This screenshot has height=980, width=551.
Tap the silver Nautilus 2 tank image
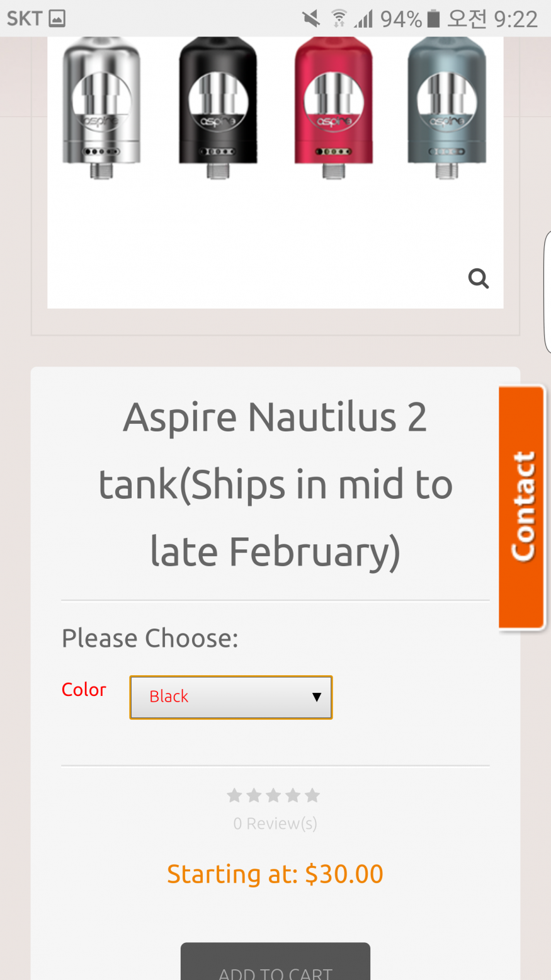101,107
